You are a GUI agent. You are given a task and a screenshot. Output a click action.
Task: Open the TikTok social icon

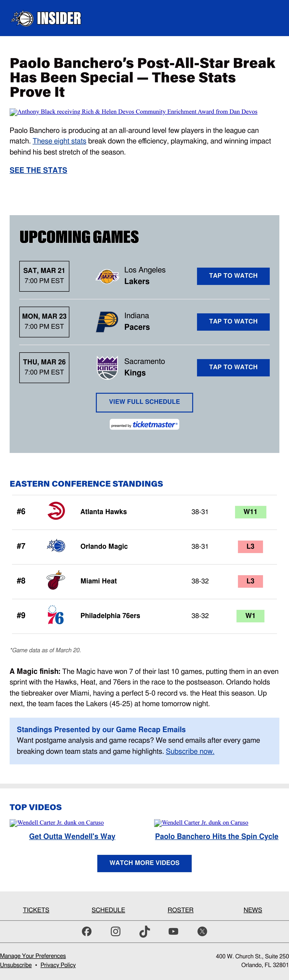145,931
